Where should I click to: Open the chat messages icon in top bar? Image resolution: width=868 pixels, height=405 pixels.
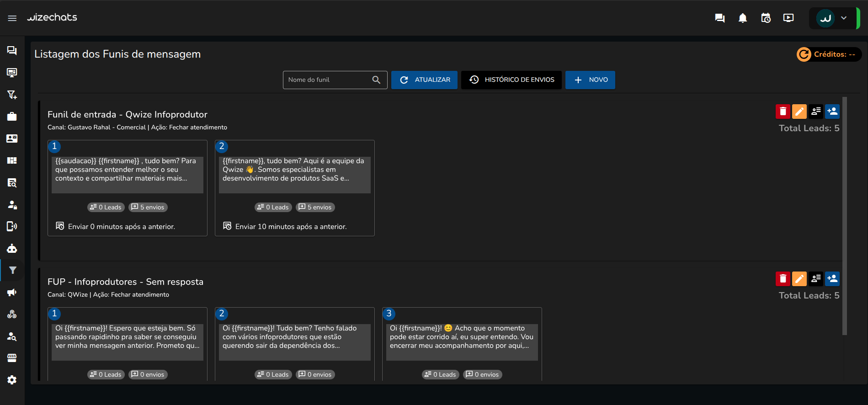coord(720,18)
